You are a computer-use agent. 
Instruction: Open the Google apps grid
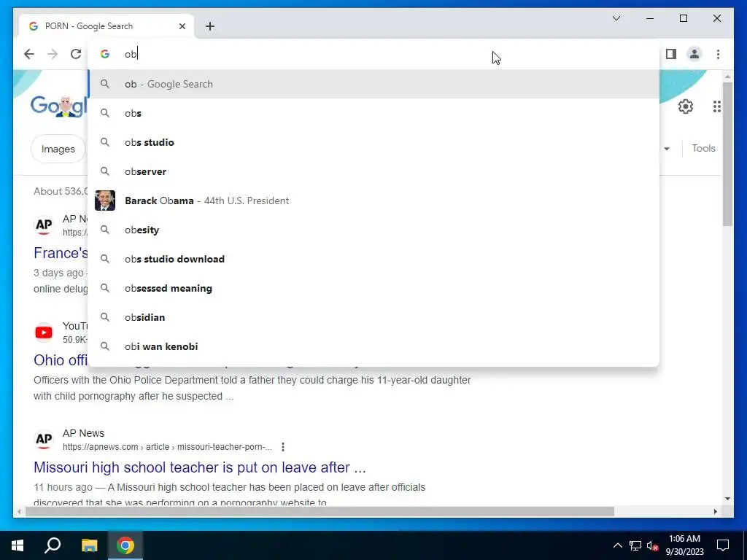coord(716,106)
